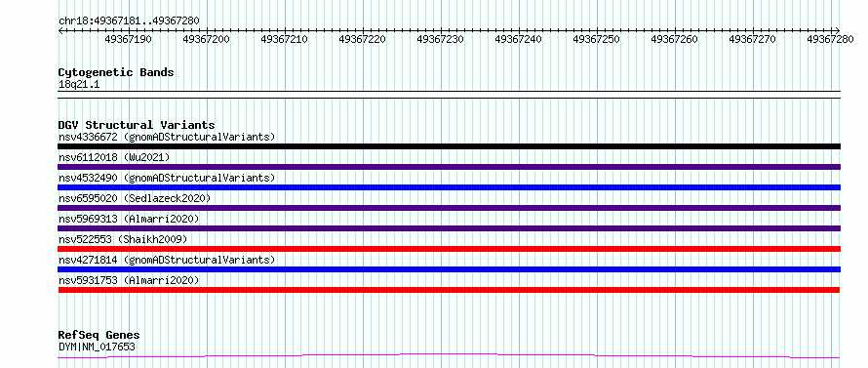The width and height of the screenshot is (868, 368).
Task: Click ruler position 49367230
Action: pyautogui.click(x=440, y=39)
